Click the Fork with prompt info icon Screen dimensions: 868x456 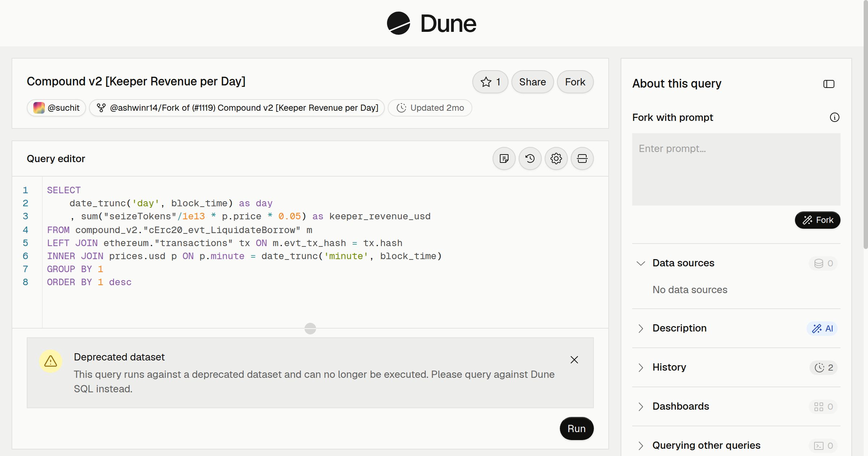[835, 117]
